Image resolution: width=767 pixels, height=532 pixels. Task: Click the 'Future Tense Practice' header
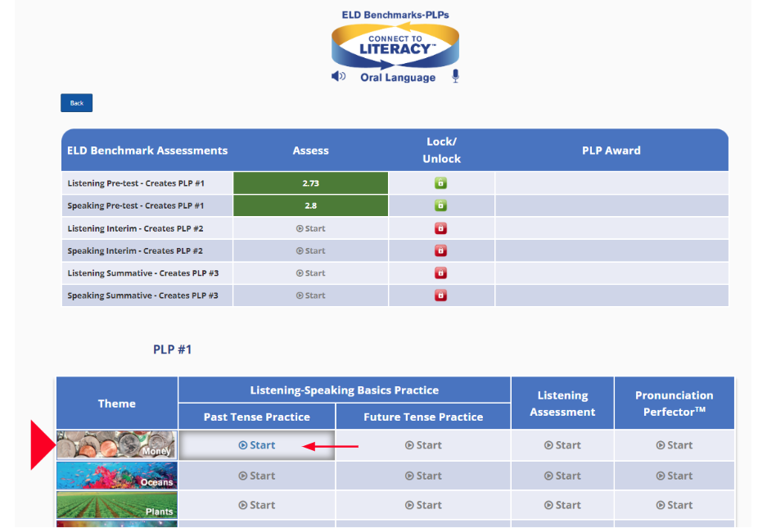pos(423,417)
